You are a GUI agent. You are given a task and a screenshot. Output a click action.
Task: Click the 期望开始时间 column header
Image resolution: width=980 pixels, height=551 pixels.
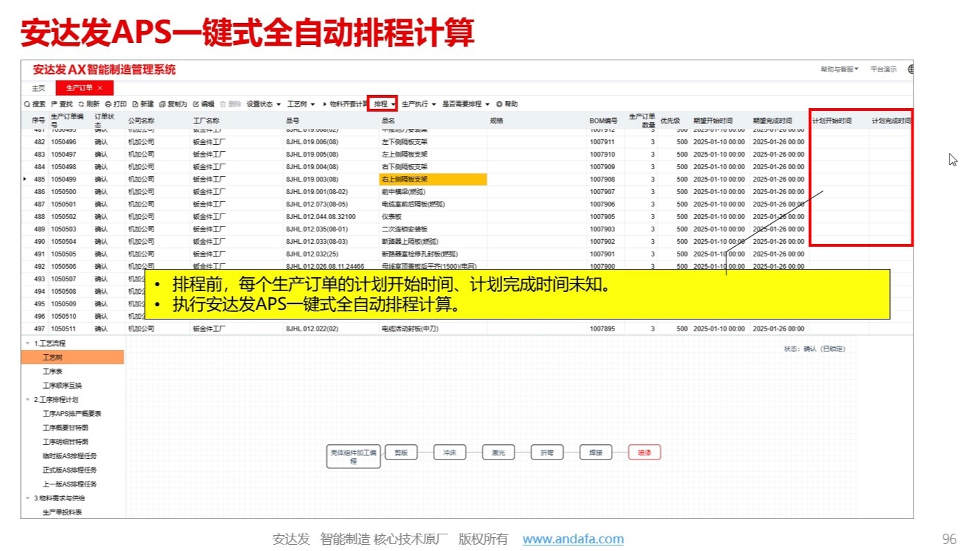713,121
